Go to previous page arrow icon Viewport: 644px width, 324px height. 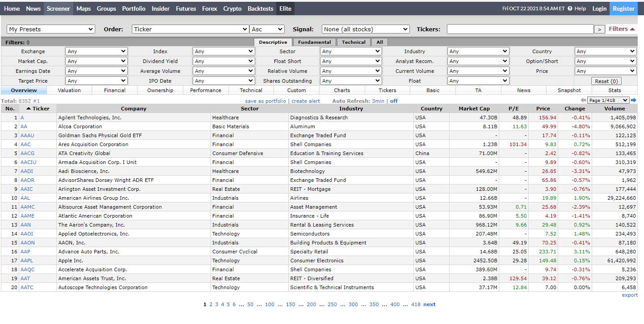(x=583, y=101)
